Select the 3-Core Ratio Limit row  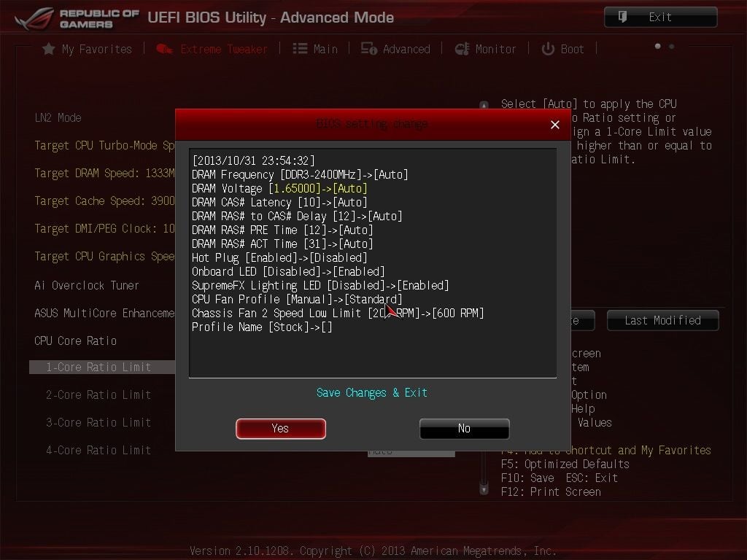click(98, 422)
